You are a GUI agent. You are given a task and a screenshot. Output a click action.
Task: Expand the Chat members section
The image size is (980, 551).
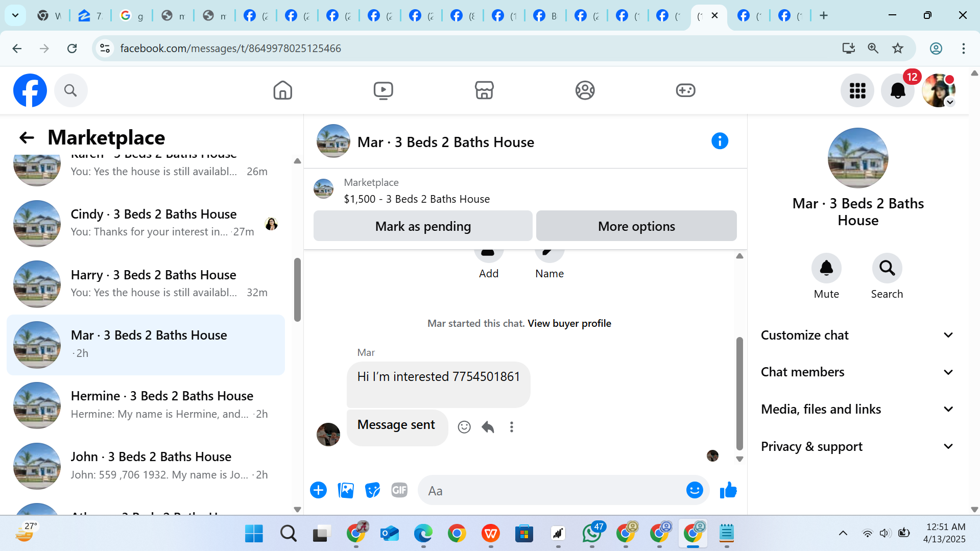pos(857,372)
